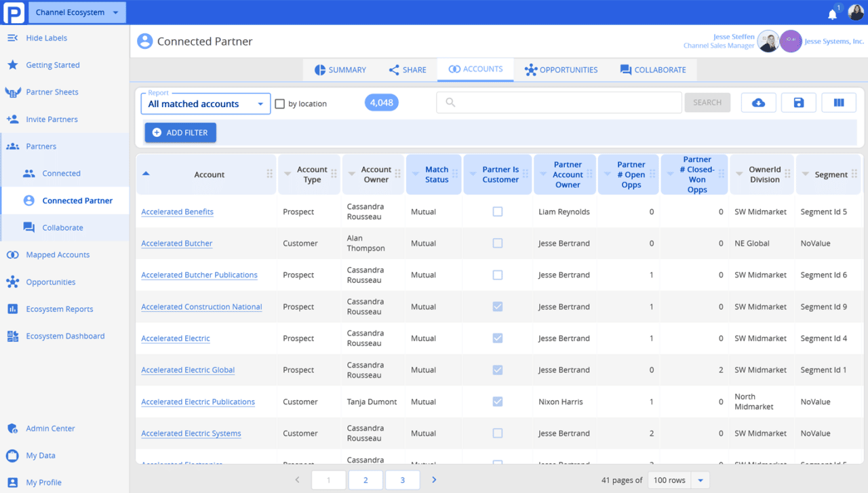Click the notifications bell icon
Viewport: 868px width, 493px height.
click(832, 14)
